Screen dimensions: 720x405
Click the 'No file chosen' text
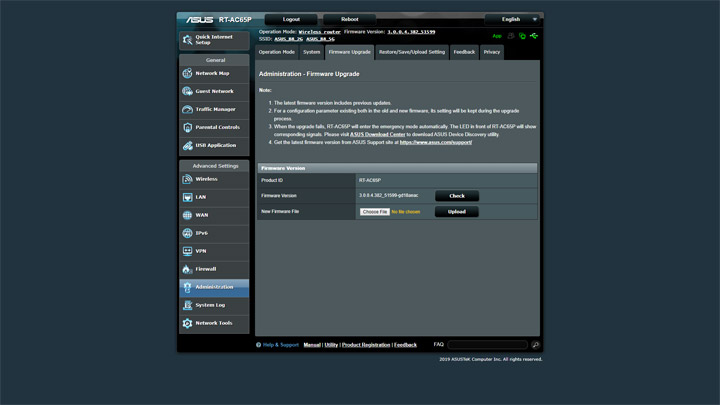(405, 212)
